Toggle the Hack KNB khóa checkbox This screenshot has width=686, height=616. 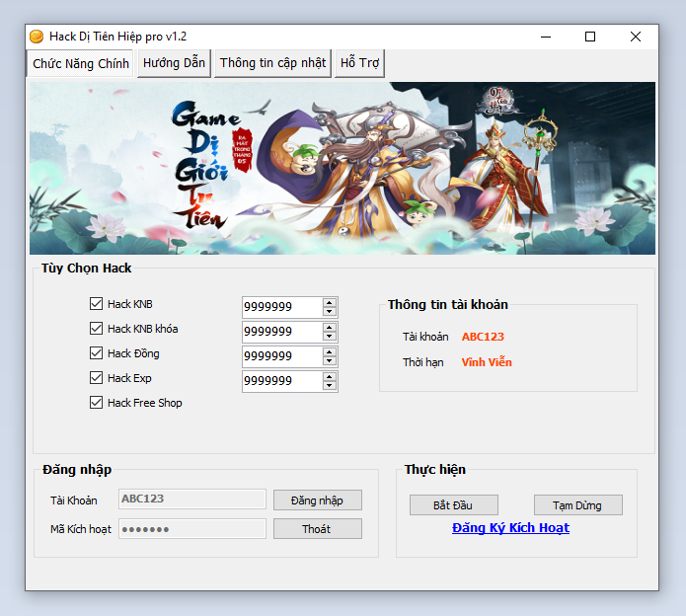tap(97, 329)
